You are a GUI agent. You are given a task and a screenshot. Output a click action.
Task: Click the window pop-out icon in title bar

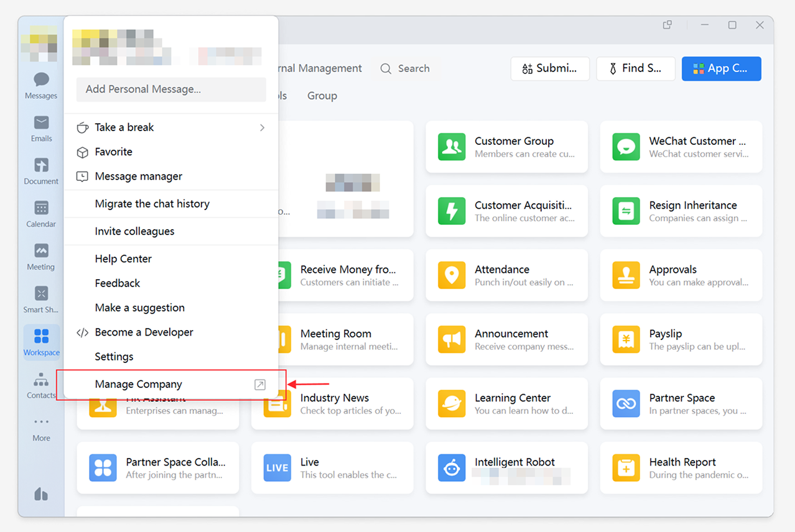point(667,25)
